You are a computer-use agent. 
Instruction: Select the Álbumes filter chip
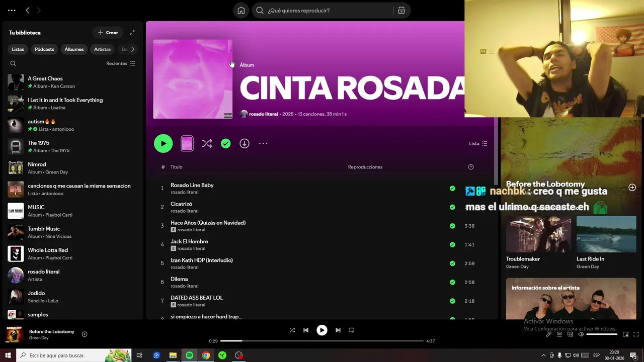(x=74, y=49)
